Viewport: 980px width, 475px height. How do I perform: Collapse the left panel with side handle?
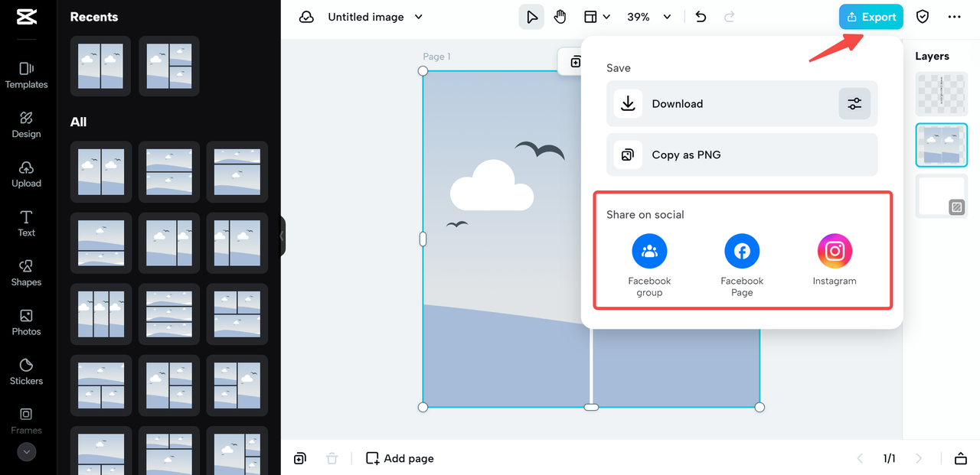tap(283, 236)
